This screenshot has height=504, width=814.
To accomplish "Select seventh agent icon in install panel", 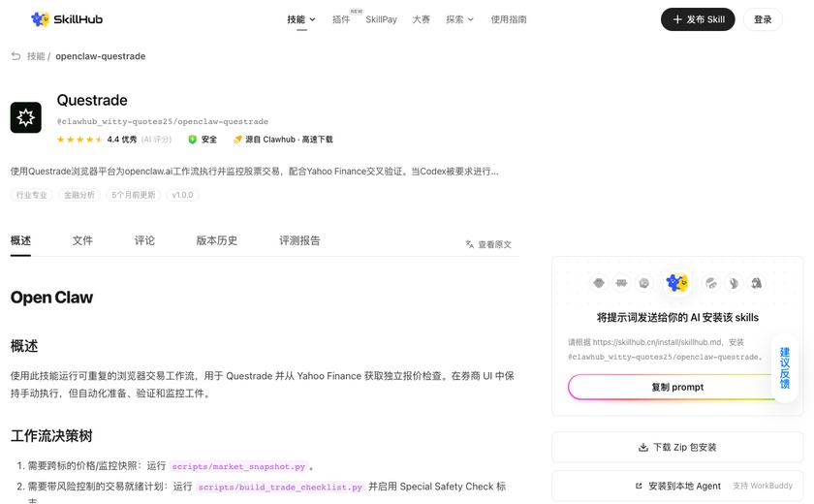I will click(757, 283).
